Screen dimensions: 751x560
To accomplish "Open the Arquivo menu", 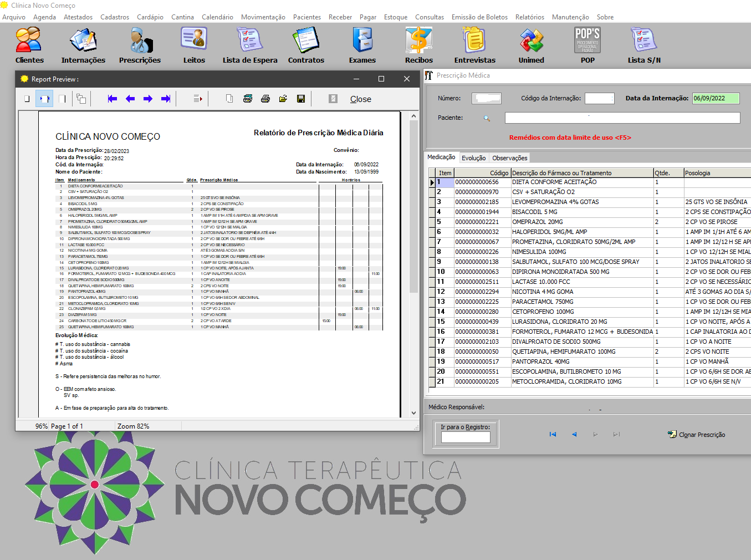I will click(x=14, y=17).
